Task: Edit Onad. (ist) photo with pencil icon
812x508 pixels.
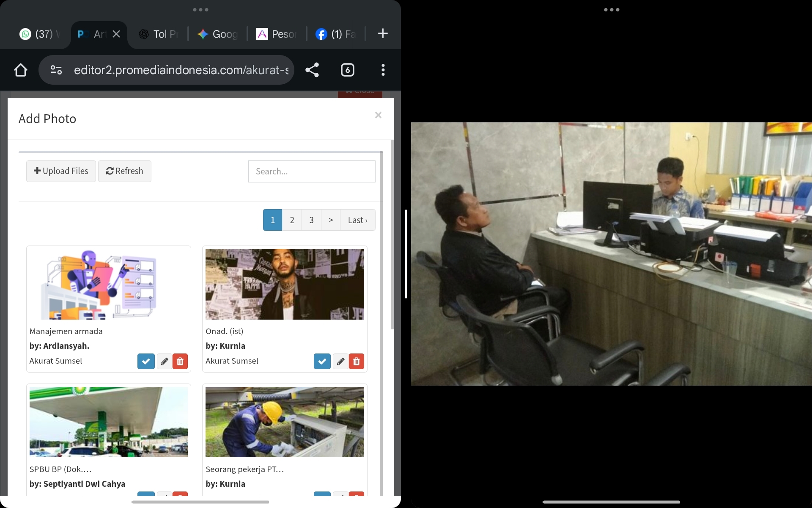Action: click(340, 362)
